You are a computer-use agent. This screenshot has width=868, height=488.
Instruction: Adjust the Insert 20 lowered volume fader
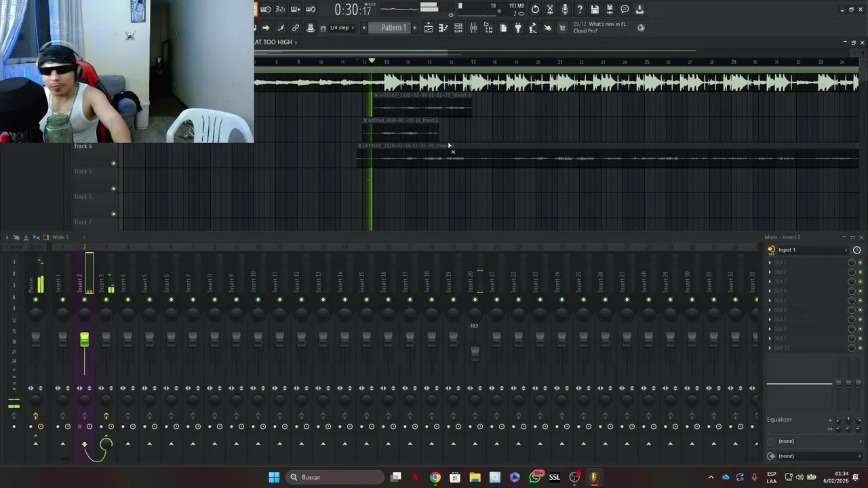click(475, 353)
